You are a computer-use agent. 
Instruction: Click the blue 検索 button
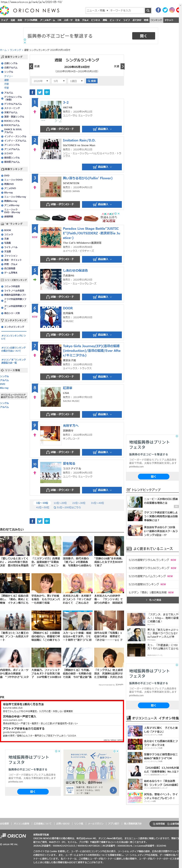coord(92,81)
